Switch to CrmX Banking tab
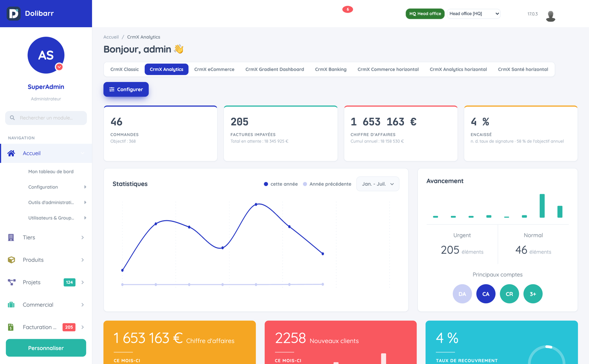The image size is (589, 364). 331,69
